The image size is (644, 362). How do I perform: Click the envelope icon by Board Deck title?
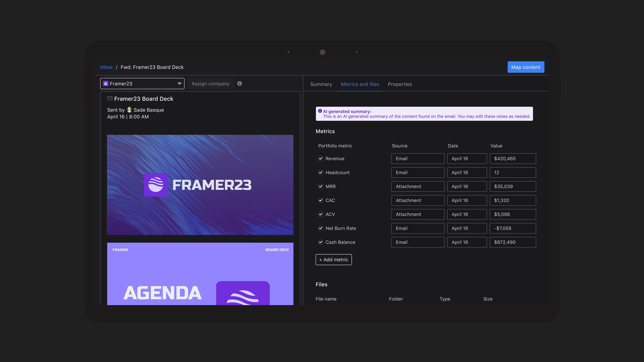point(110,98)
